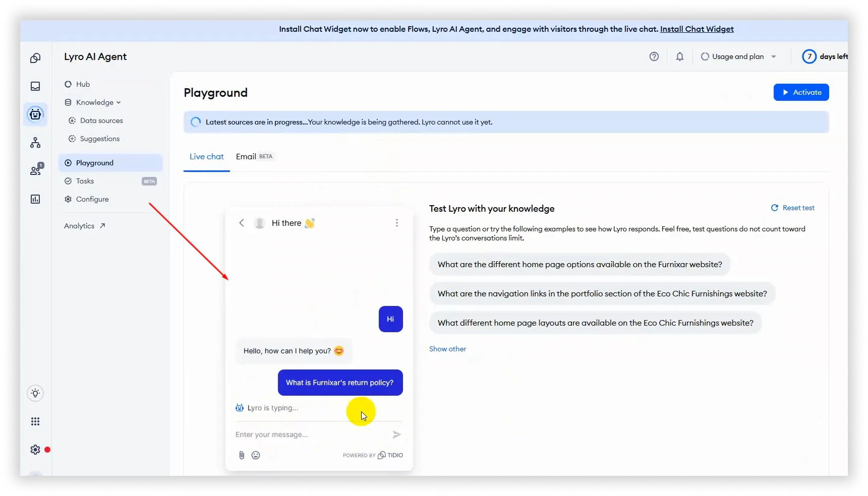Click Show other examples link
868x496 pixels.
(x=447, y=349)
